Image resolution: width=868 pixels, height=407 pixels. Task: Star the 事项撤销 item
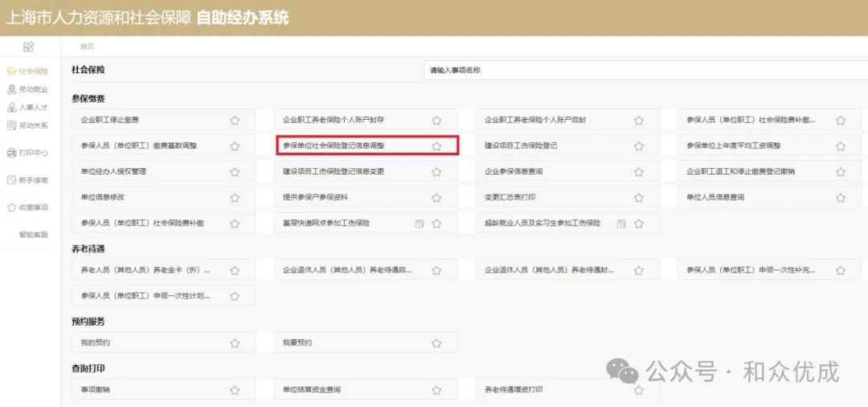point(235,390)
